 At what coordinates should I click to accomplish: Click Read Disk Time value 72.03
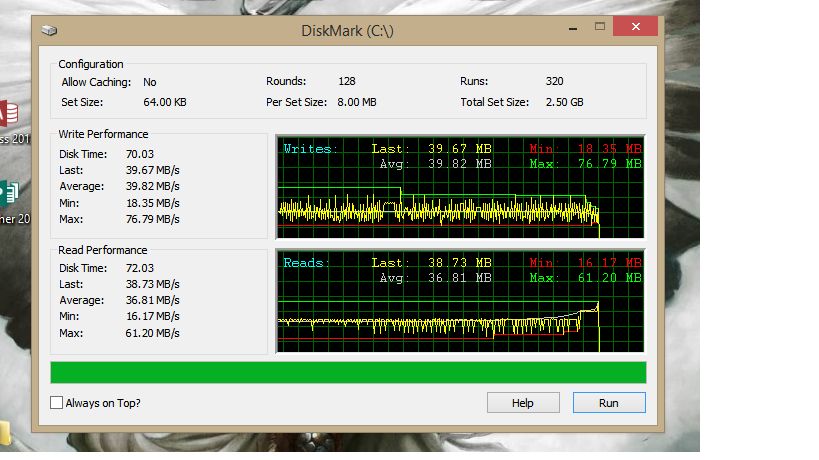pos(140,268)
